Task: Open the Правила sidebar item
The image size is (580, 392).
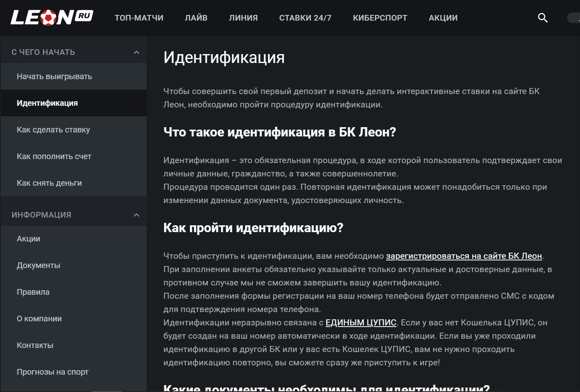Action: [74, 292]
